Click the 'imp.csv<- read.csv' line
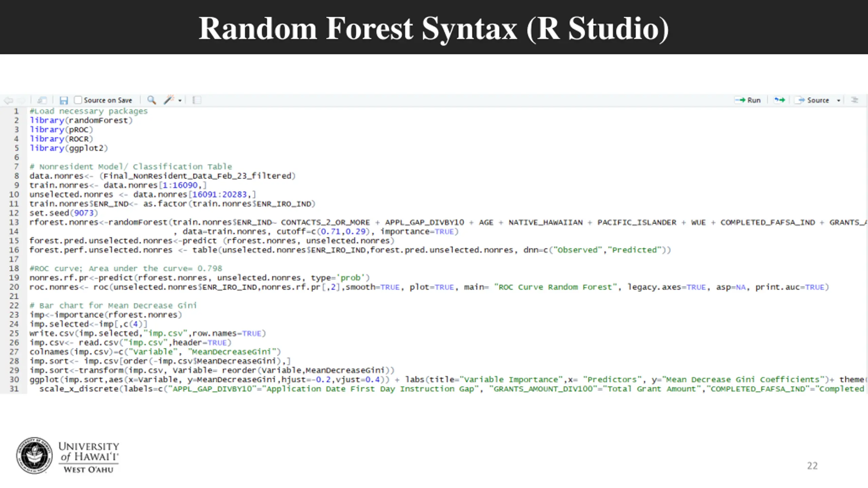The height and width of the screenshot is (488, 868). [131, 343]
